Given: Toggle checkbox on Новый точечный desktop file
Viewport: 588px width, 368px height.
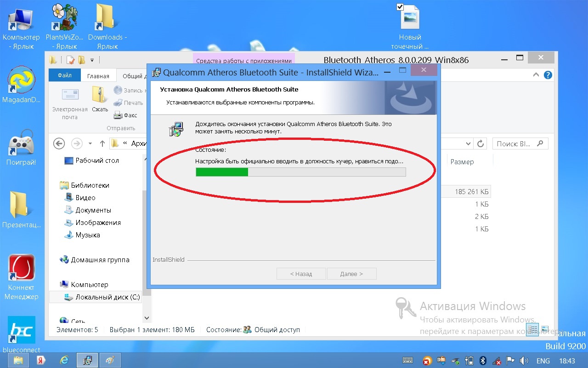Looking at the screenshot, I should pyautogui.click(x=400, y=7).
